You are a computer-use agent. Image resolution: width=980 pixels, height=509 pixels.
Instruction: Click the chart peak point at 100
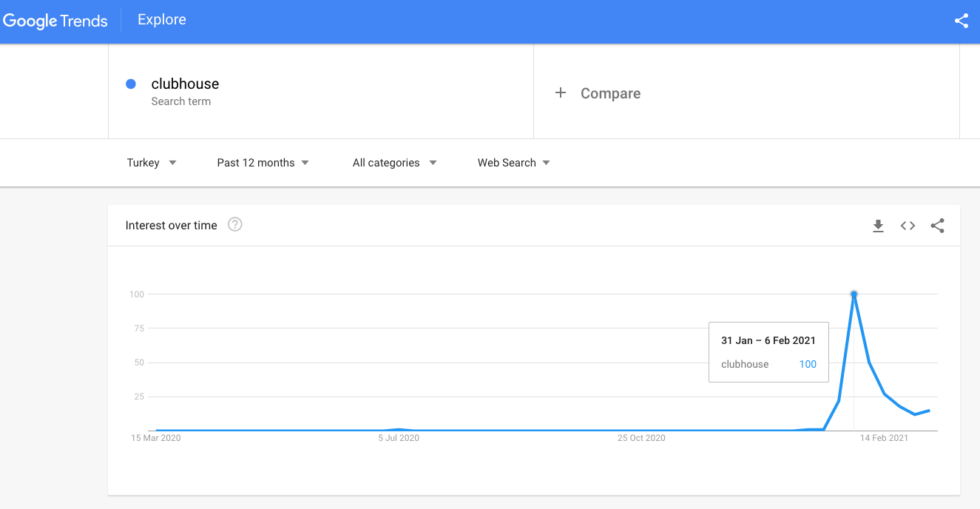tap(854, 294)
